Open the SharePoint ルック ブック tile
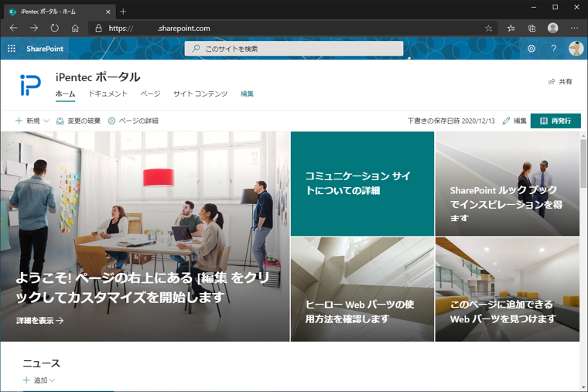Image resolution: width=588 pixels, height=392 pixels. 508,183
